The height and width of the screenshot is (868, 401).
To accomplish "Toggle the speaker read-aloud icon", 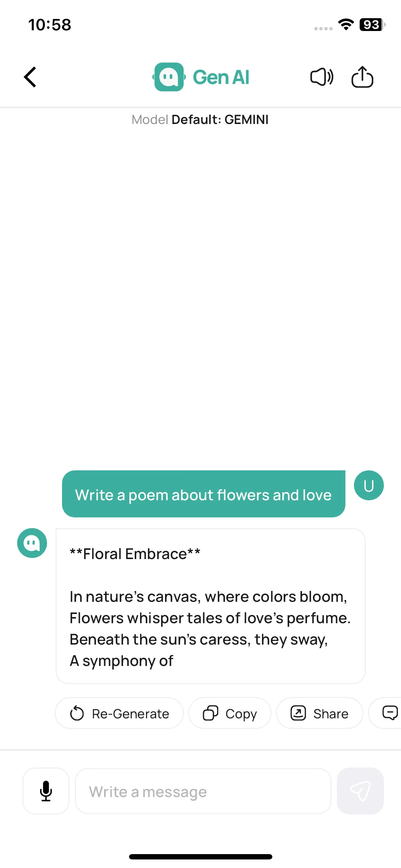I will click(x=322, y=77).
